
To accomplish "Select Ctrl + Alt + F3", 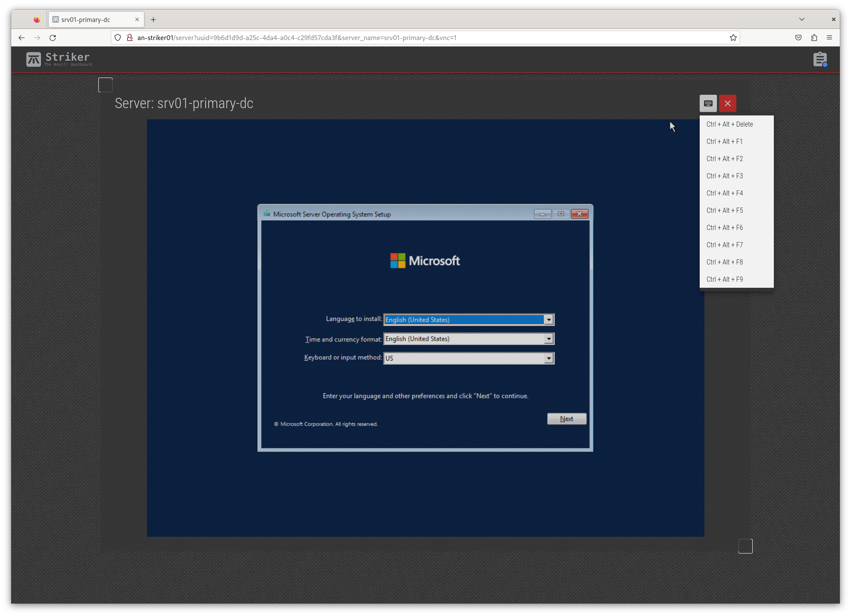I will click(x=736, y=176).
